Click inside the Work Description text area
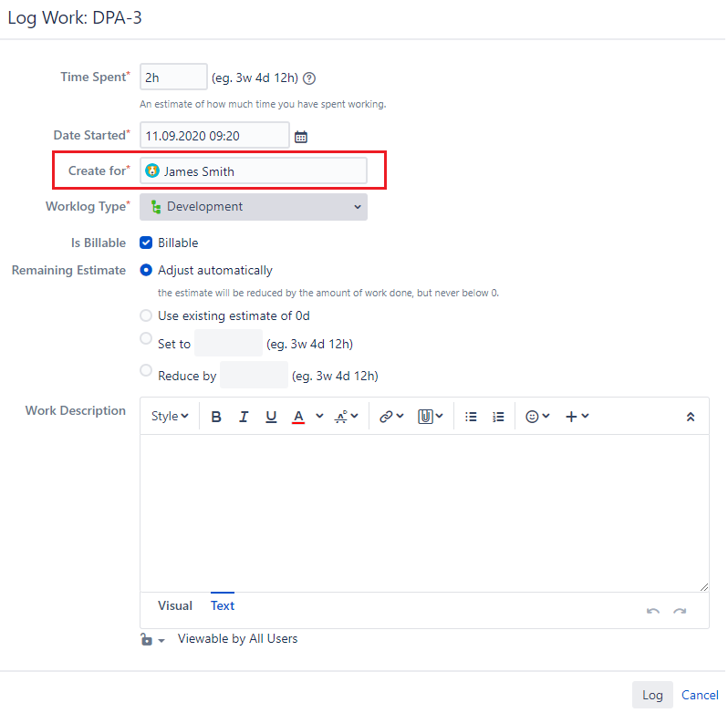Image resolution: width=728 pixels, height=713 pixels. pos(424,513)
